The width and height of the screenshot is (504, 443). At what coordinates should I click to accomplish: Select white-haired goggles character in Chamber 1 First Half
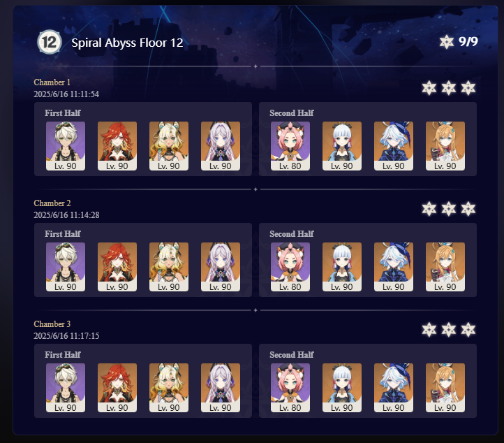[66, 146]
